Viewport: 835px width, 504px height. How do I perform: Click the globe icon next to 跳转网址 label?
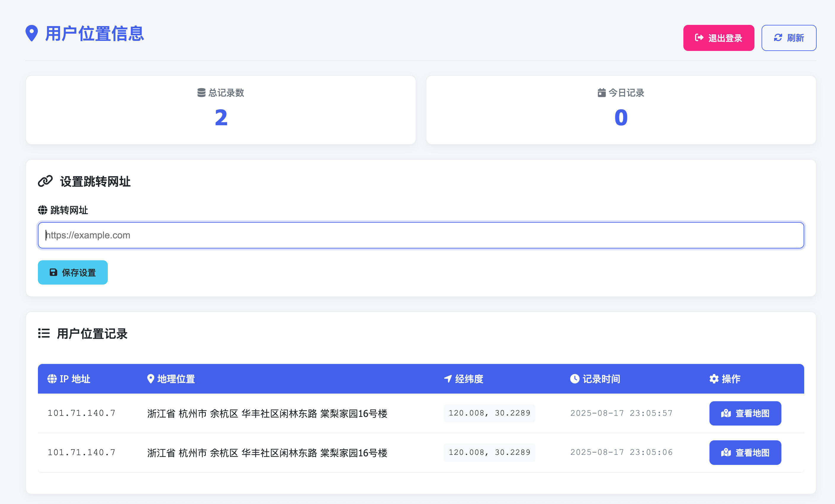point(43,210)
